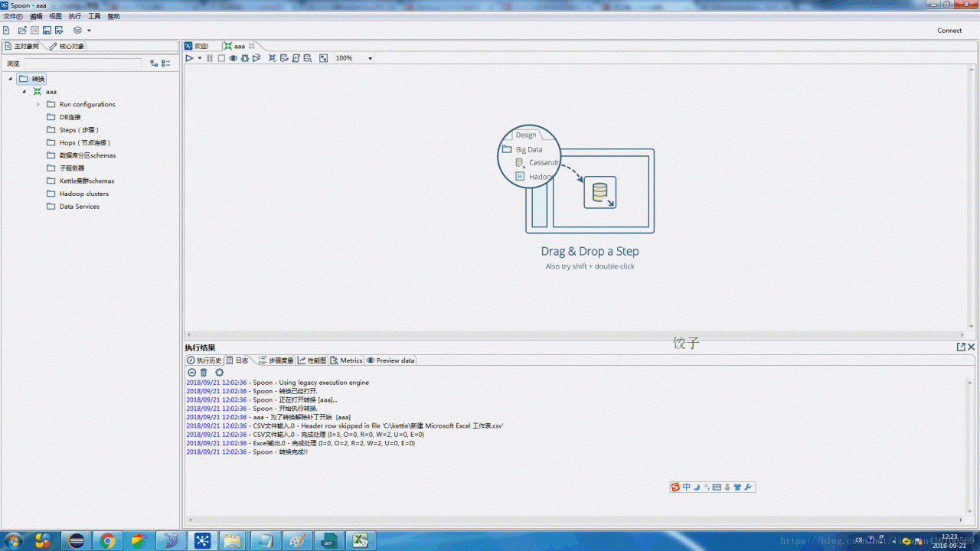Explore the database from the canvas toolbar
Screen dimensions: 980x551
(308, 58)
